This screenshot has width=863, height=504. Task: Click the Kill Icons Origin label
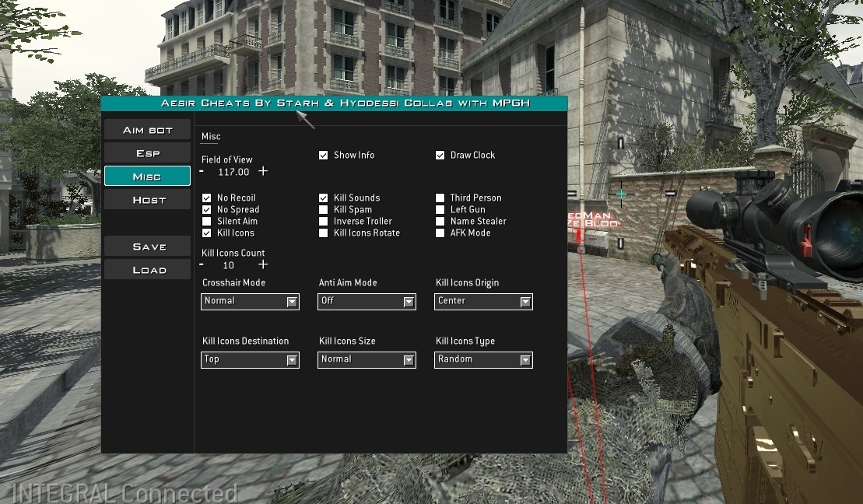coord(467,283)
